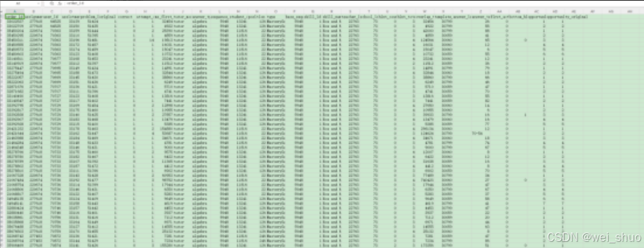Select the type header cell in column O
644x248 pixels.
pyautogui.click(x=275, y=17)
